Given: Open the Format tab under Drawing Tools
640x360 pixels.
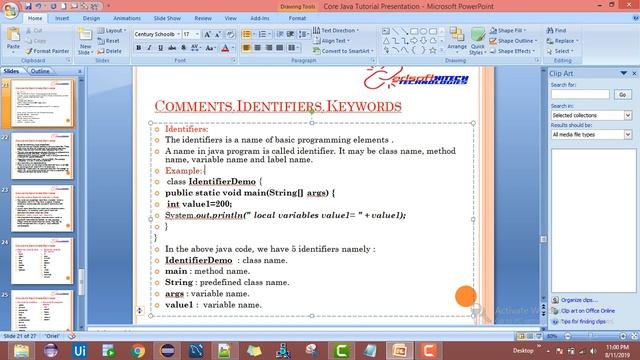Looking at the screenshot, I should [x=297, y=18].
